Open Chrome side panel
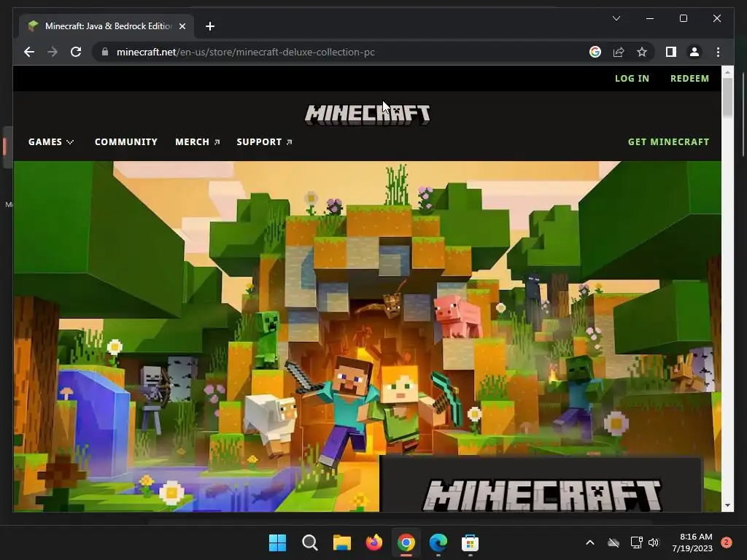This screenshot has height=560, width=747. [x=671, y=52]
